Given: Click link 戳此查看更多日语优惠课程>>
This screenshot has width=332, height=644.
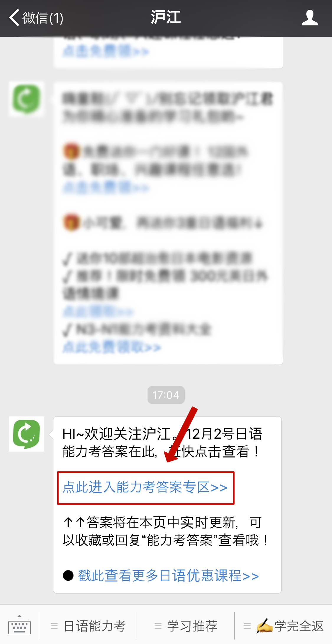Looking at the screenshot, I should tap(168, 576).
